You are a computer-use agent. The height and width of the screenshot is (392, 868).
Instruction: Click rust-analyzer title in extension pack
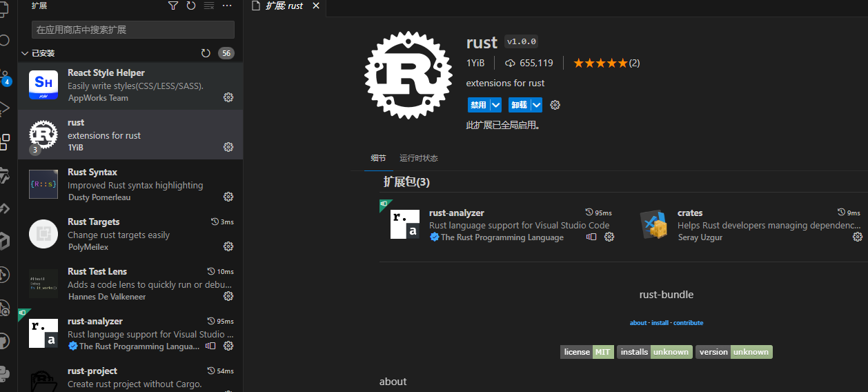click(457, 213)
